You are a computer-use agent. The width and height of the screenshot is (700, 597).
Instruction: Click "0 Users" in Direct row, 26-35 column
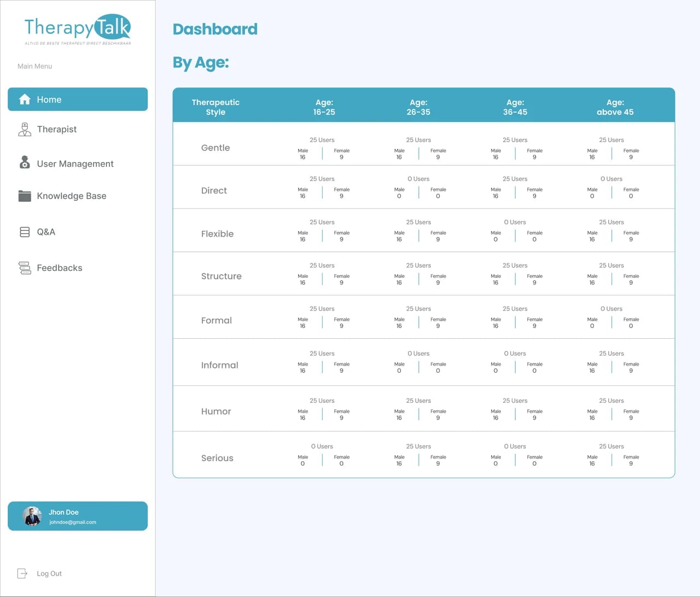[418, 179]
